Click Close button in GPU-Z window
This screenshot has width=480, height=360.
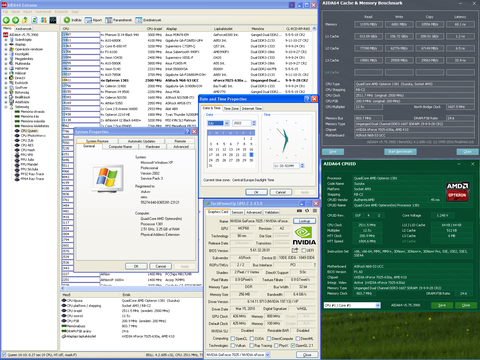(x=307, y=355)
